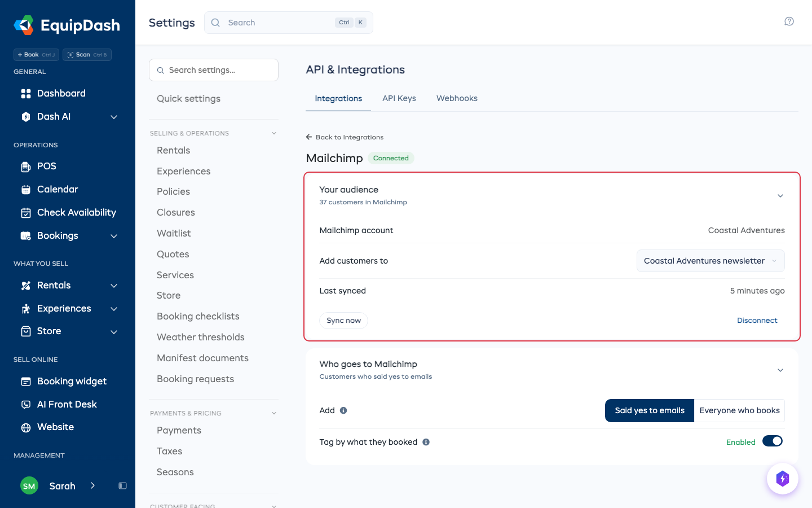Open Weather thresholds settings
The width and height of the screenshot is (812, 508).
pos(201,337)
